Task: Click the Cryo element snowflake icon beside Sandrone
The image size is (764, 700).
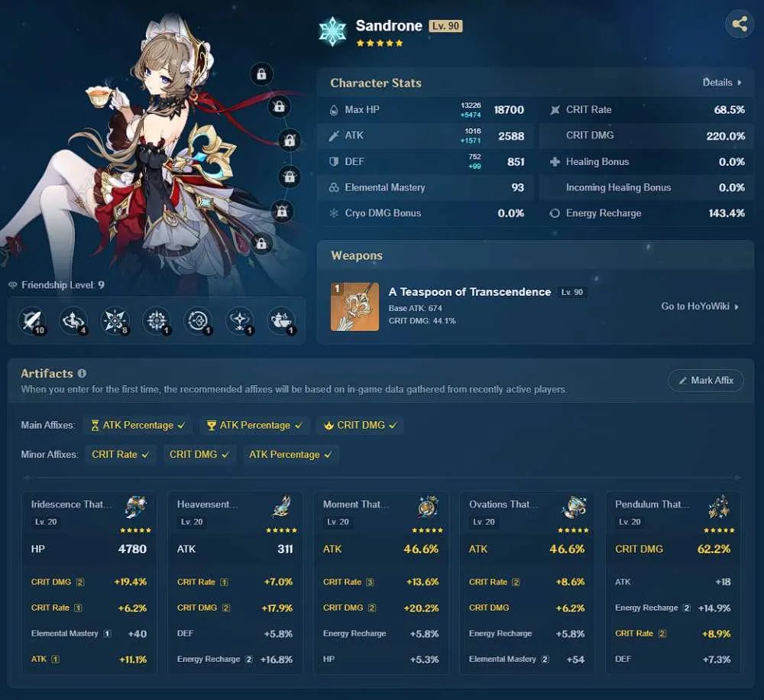Action: pyautogui.click(x=332, y=31)
